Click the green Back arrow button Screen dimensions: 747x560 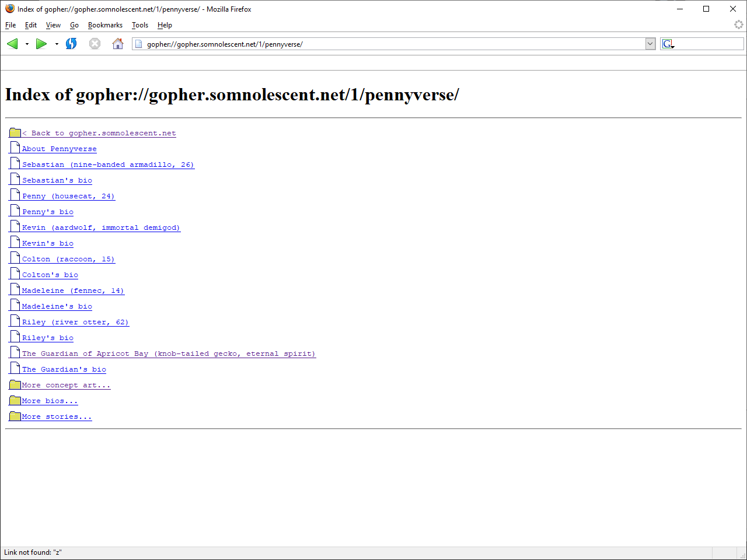pos(12,44)
